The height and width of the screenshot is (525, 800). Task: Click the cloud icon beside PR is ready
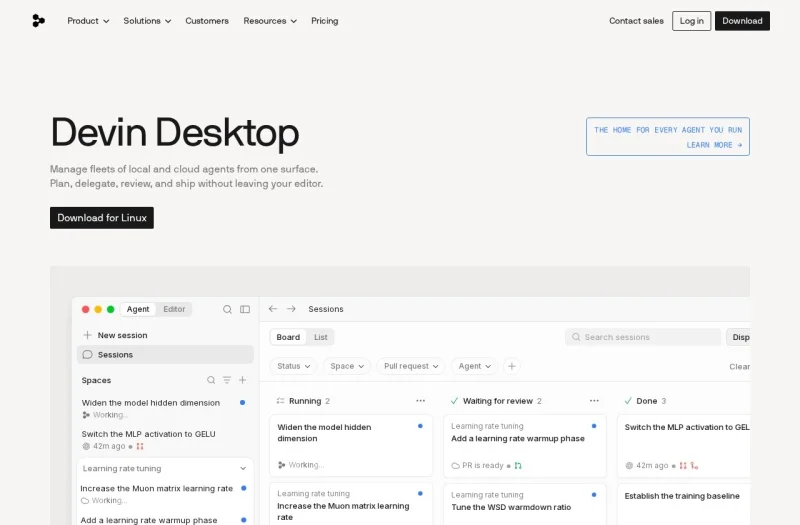[x=456, y=465]
